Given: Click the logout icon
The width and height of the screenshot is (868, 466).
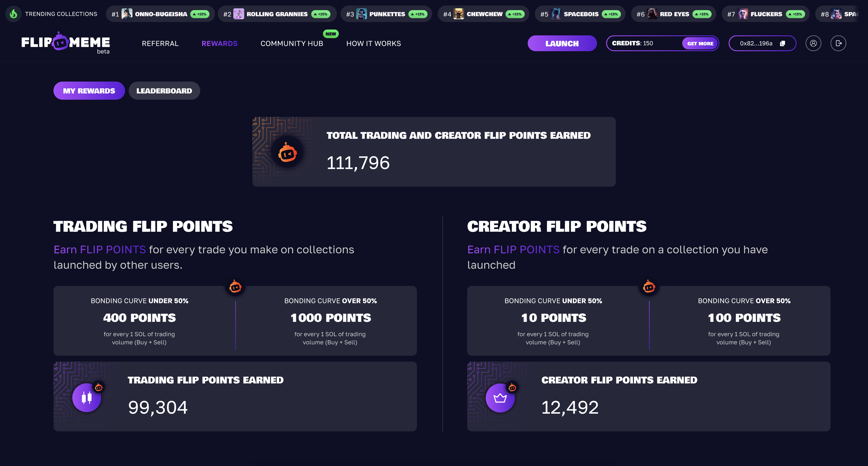Looking at the screenshot, I should [x=838, y=44].
